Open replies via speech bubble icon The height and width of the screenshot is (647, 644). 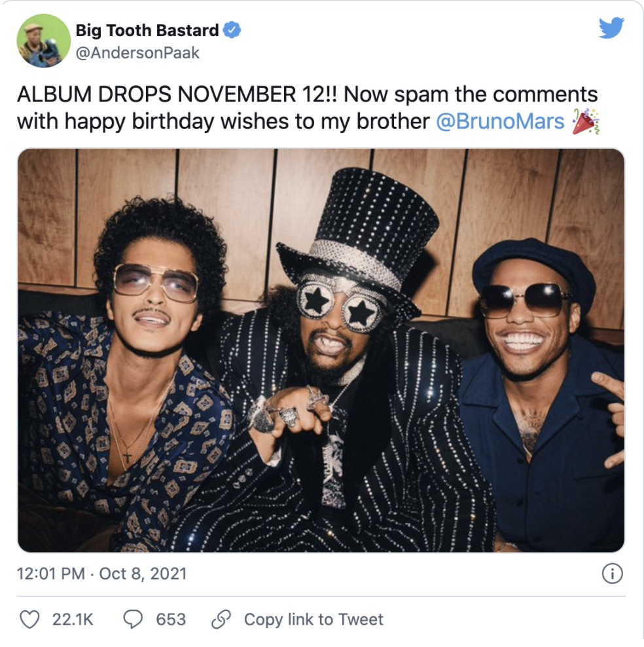pos(133,619)
